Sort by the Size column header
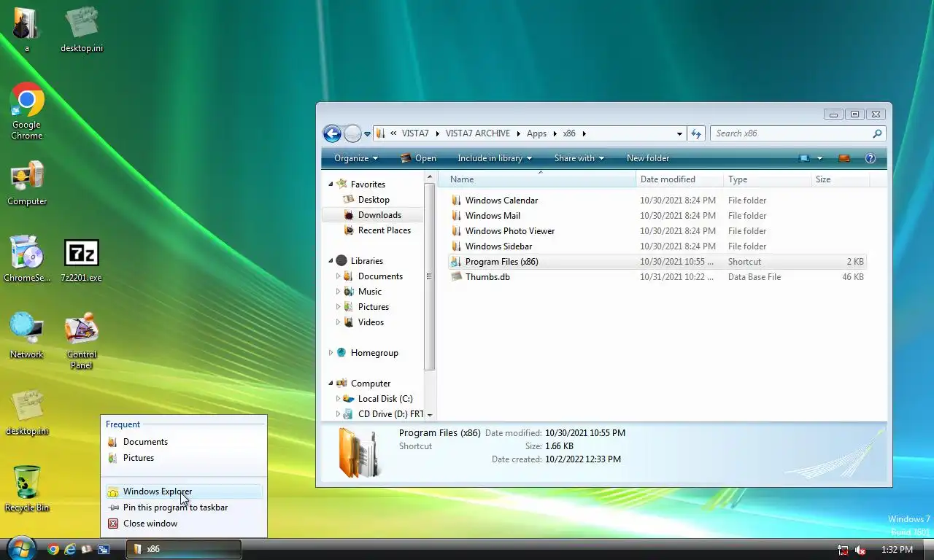This screenshot has height=560, width=934. coord(841,179)
